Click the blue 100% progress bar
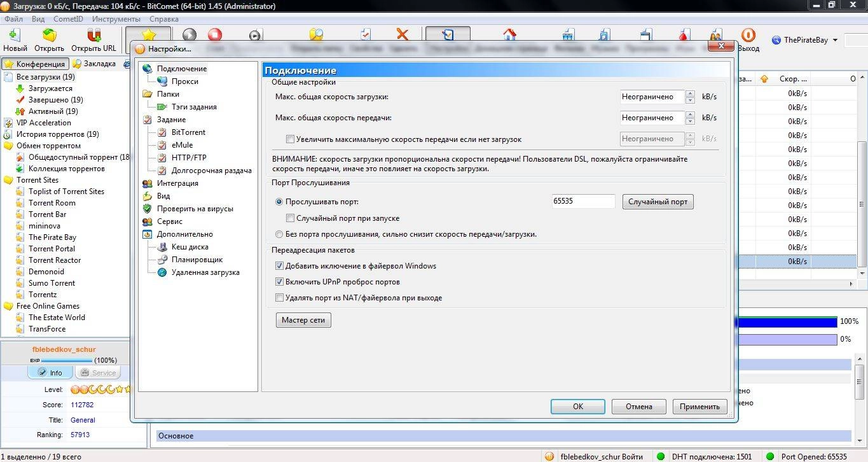 [787, 322]
